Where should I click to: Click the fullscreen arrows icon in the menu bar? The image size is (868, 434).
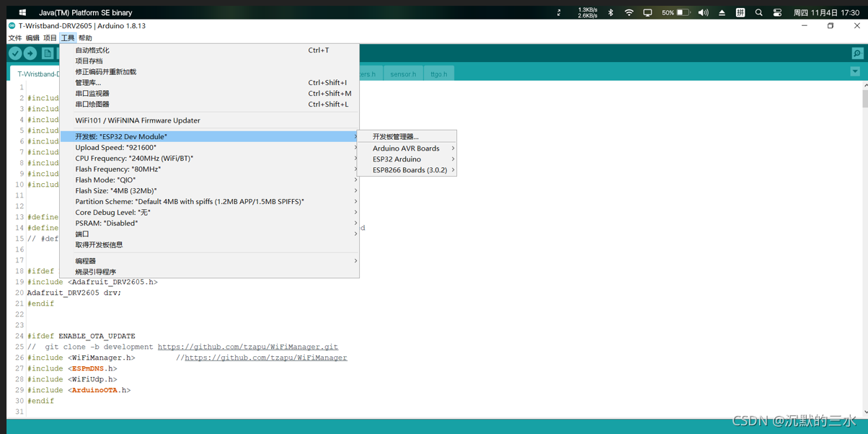click(559, 12)
